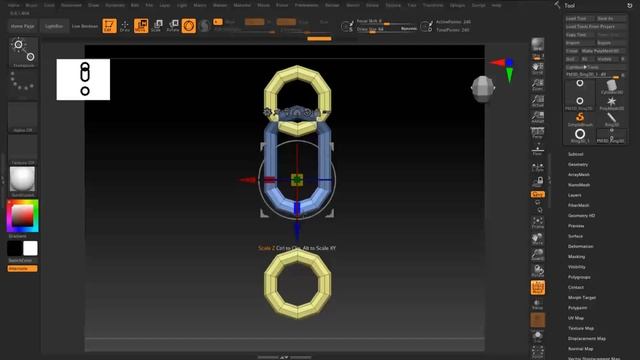Click the Import button in Tool panel

click(579, 43)
